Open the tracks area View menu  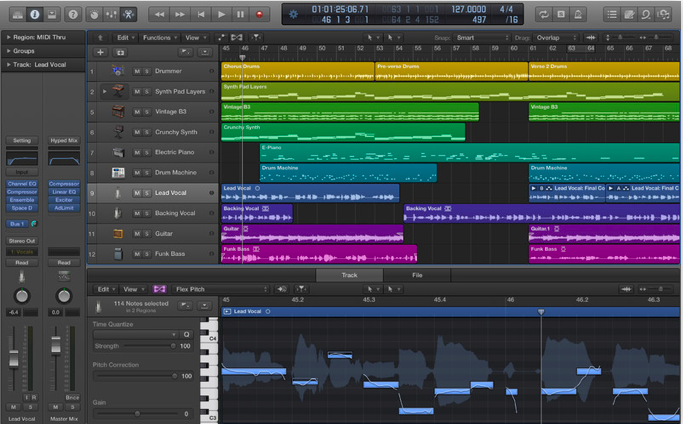pos(195,38)
